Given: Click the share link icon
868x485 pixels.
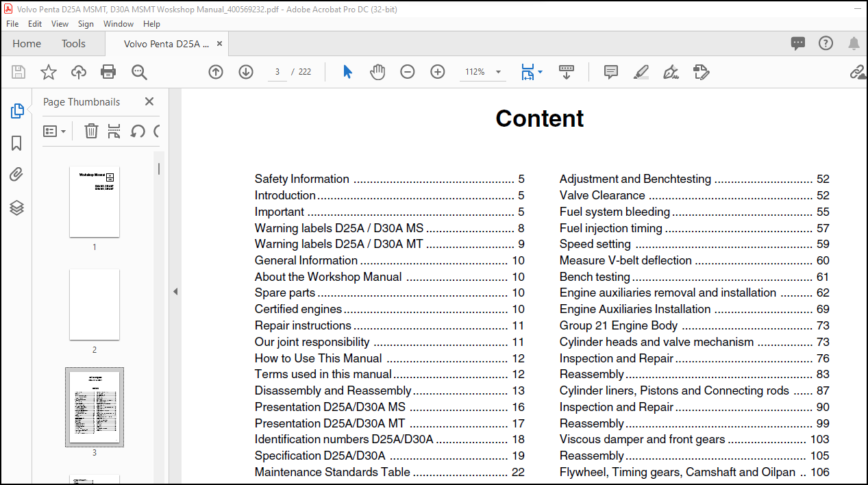Looking at the screenshot, I should coord(858,72).
